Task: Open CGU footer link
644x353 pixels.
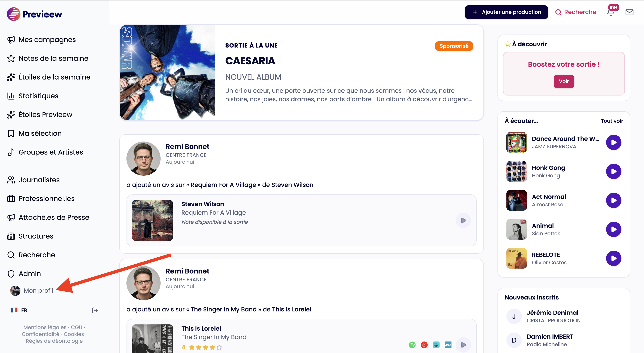Action: tap(76, 327)
